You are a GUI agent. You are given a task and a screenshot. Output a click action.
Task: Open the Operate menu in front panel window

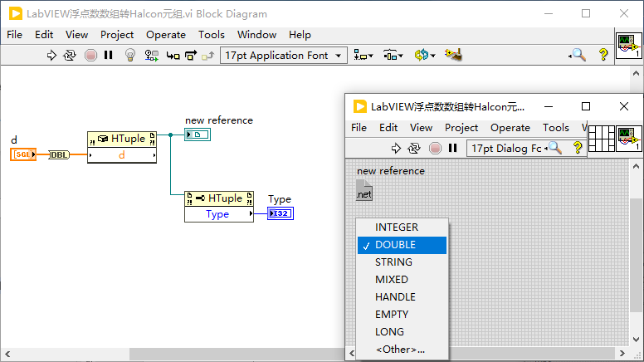tap(510, 128)
